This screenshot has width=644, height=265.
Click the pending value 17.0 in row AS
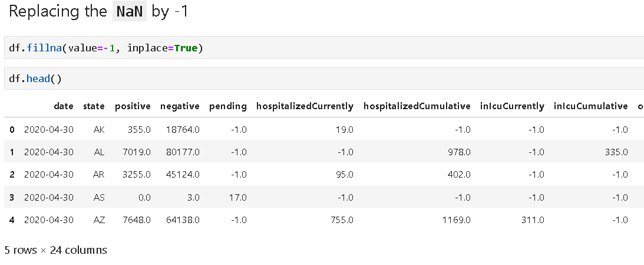point(237,197)
